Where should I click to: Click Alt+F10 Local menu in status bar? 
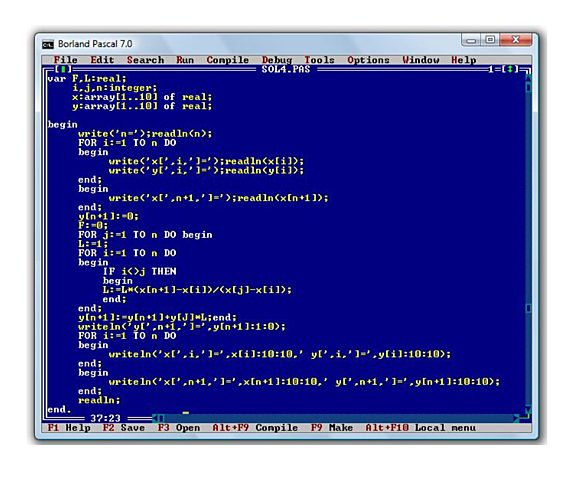click(420, 427)
